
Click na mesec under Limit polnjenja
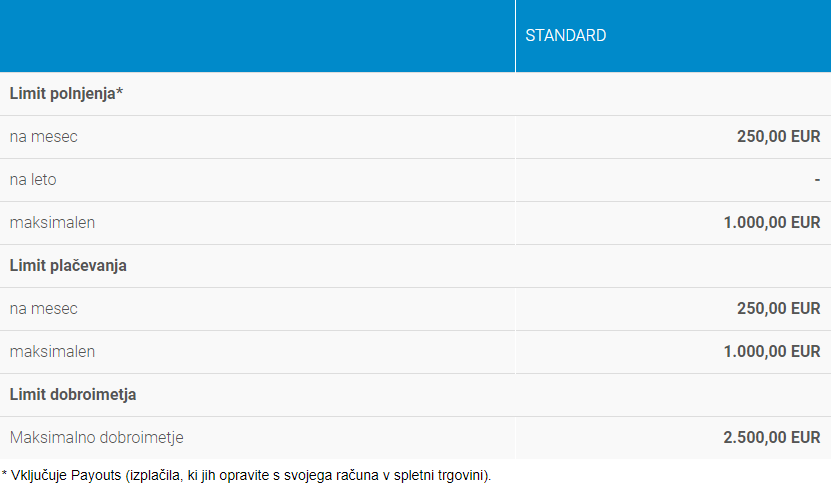pos(44,137)
